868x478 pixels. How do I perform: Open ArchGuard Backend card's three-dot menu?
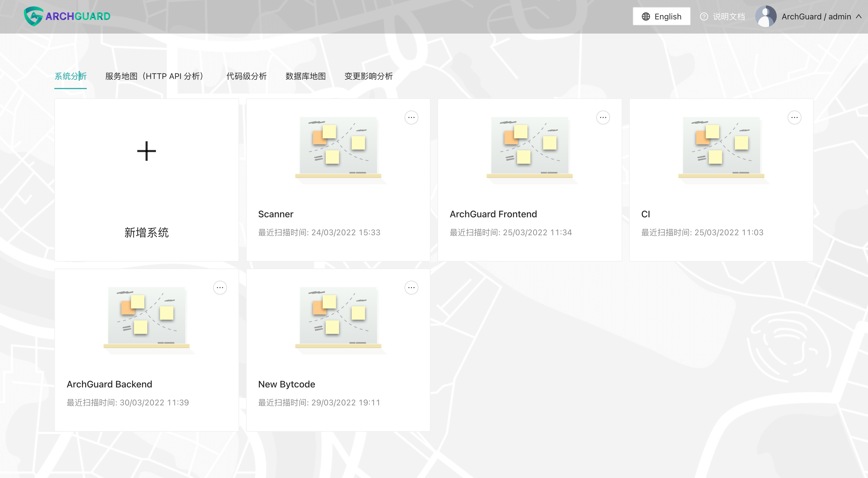(x=220, y=288)
